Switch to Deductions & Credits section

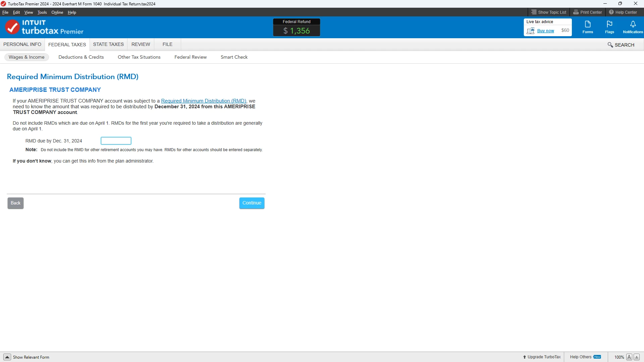(x=81, y=57)
